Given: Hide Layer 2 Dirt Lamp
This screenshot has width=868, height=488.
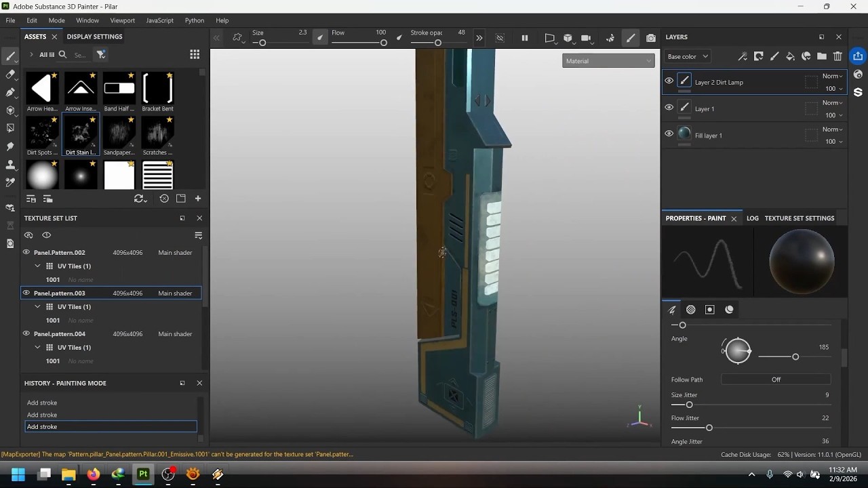Looking at the screenshot, I should click(x=669, y=81).
